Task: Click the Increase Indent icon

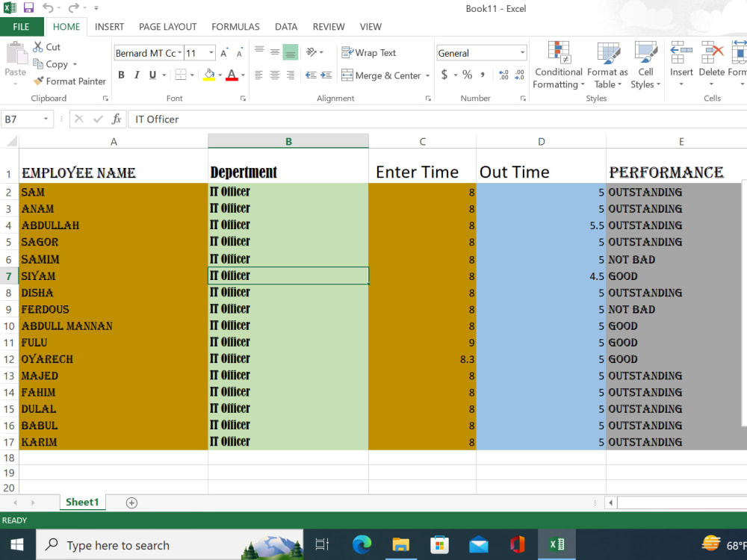Action: pos(326,75)
